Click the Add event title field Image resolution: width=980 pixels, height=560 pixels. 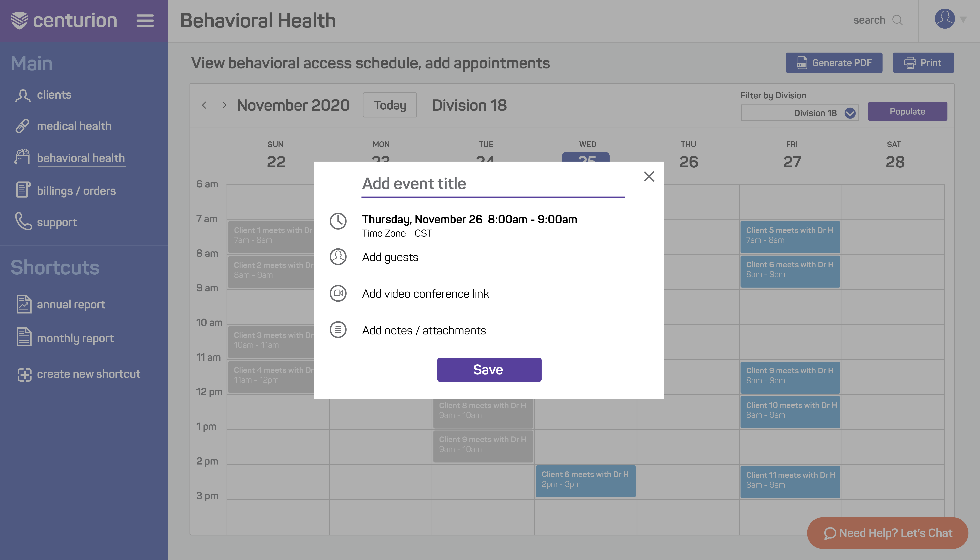pyautogui.click(x=493, y=184)
